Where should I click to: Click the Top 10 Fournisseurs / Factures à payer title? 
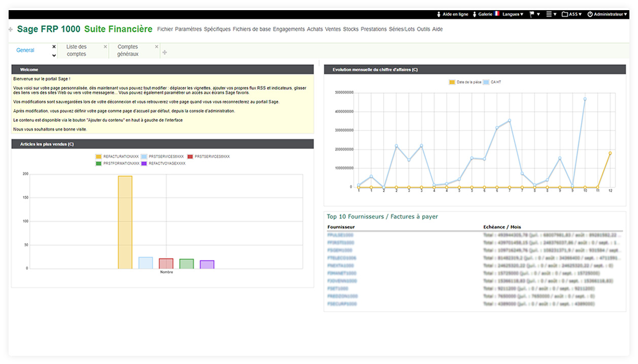pyautogui.click(x=382, y=216)
